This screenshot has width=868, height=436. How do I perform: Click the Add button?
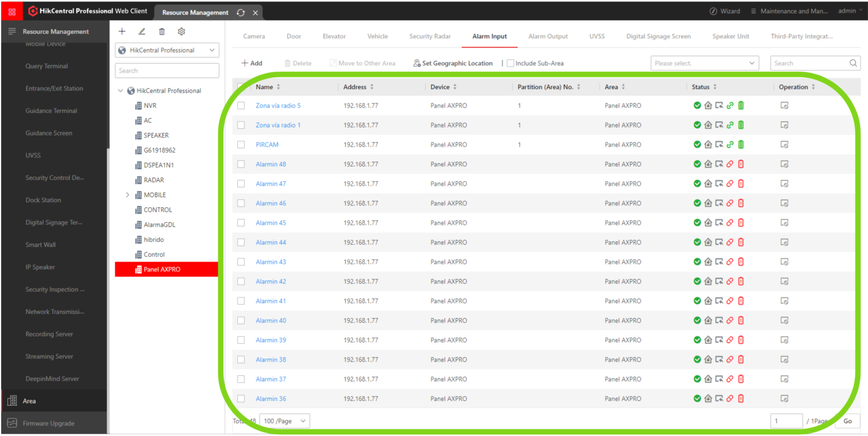coord(252,63)
